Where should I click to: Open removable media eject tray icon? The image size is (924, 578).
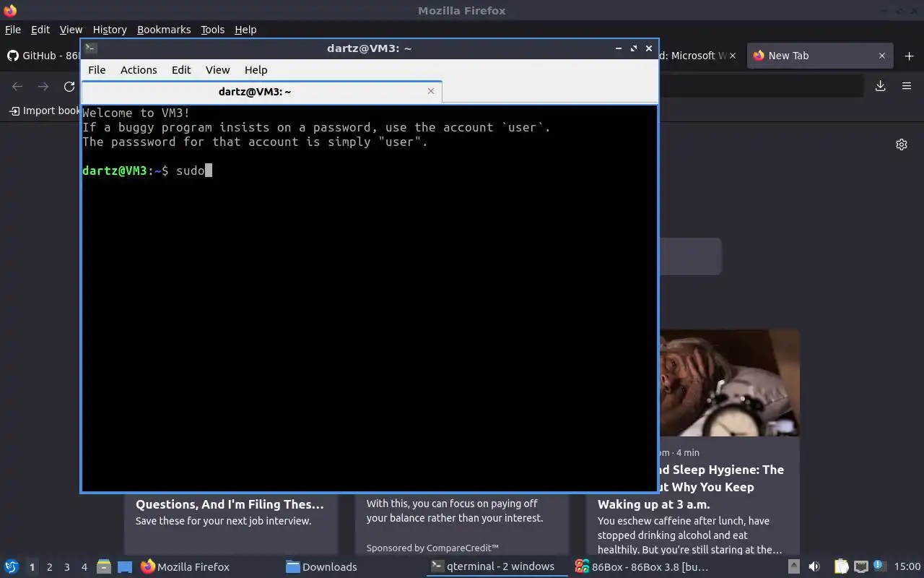pos(794,567)
